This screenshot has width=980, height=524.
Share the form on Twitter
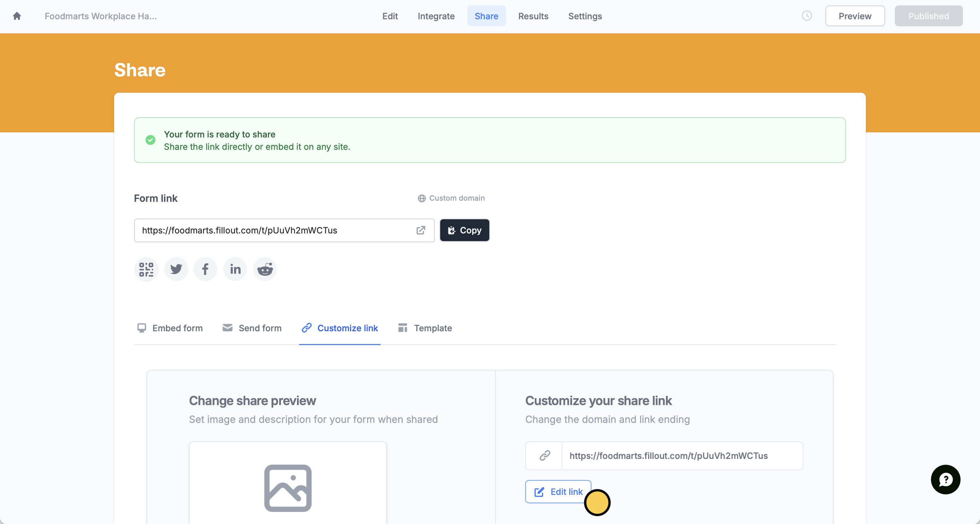tap(176, 269)
